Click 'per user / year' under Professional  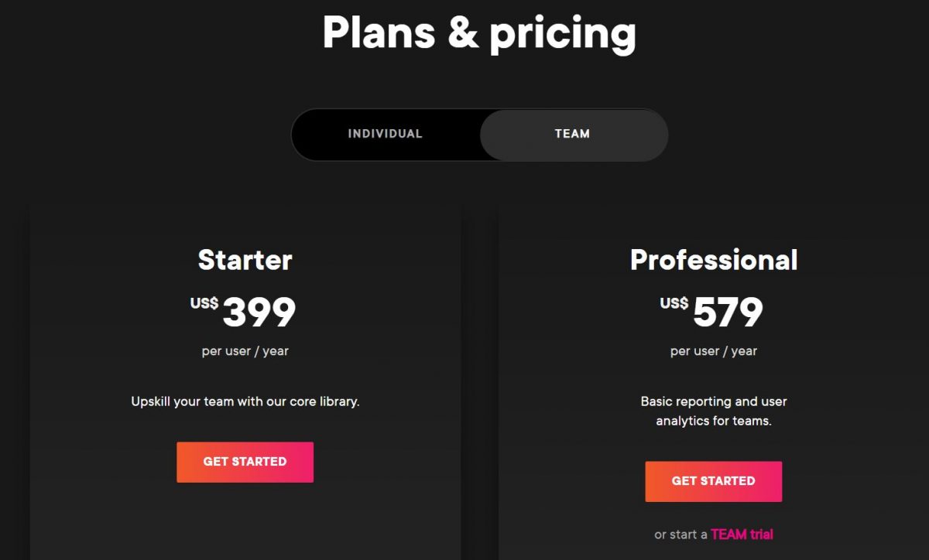(x=713, y=350)
